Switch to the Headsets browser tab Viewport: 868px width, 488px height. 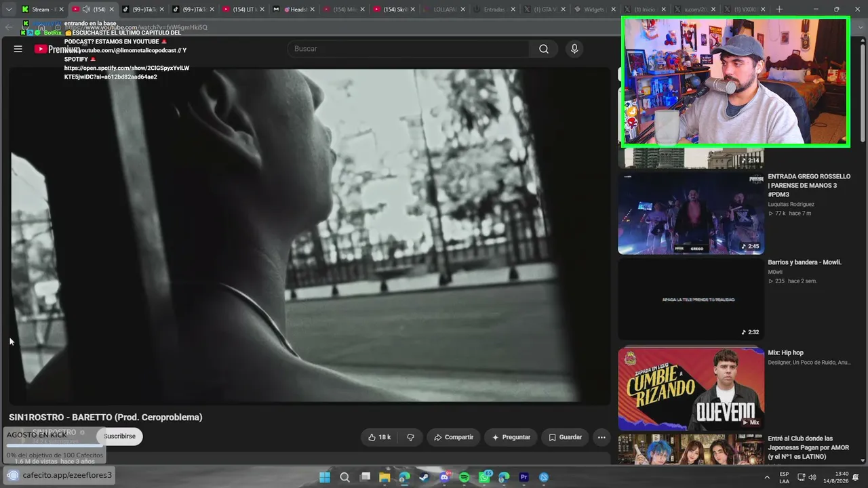click(294, 9)
